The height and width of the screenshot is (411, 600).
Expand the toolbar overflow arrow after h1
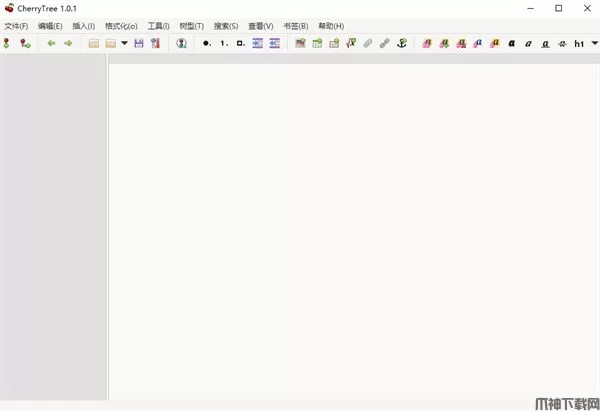[x=595, y=43]
